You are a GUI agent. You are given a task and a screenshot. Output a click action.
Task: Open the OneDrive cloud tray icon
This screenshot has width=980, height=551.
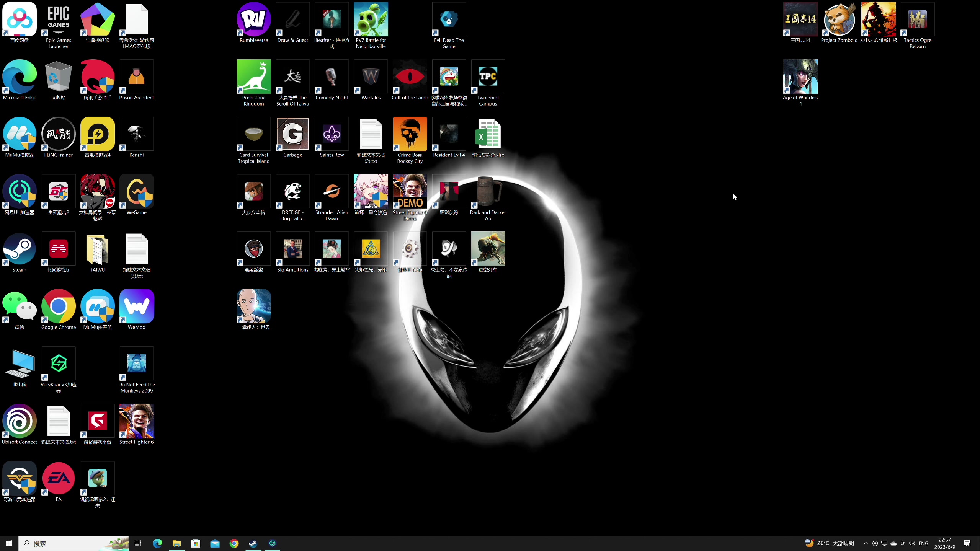tap(893, 543)
